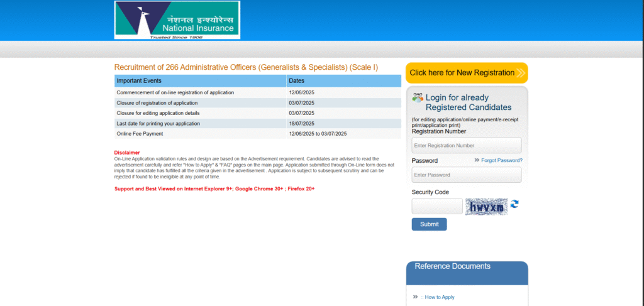Click the 'Closure of registration of application' row
Screen dimensions: 644x306
[x=257, y=103]
